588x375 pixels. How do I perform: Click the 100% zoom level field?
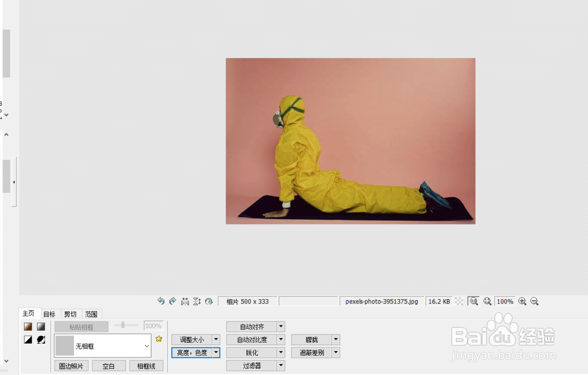click(505, 302)
